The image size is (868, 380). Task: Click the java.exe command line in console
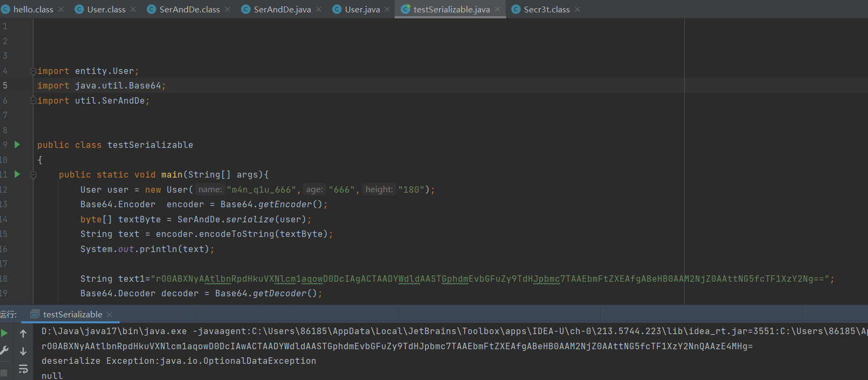tap(454, 331)
